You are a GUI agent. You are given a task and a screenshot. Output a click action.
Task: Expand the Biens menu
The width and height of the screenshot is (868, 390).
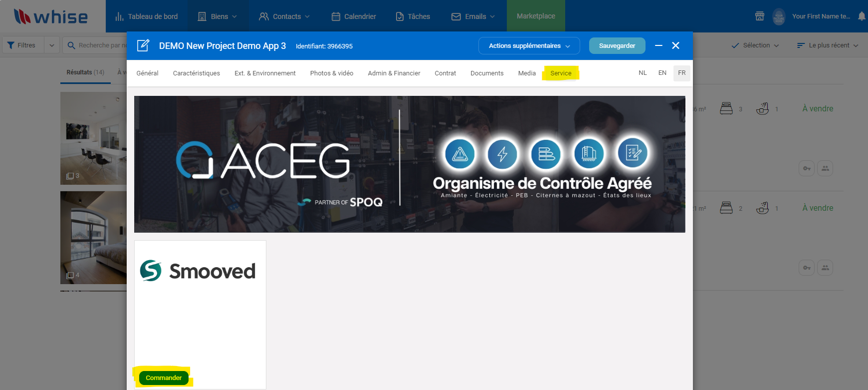tap(217, 16)
